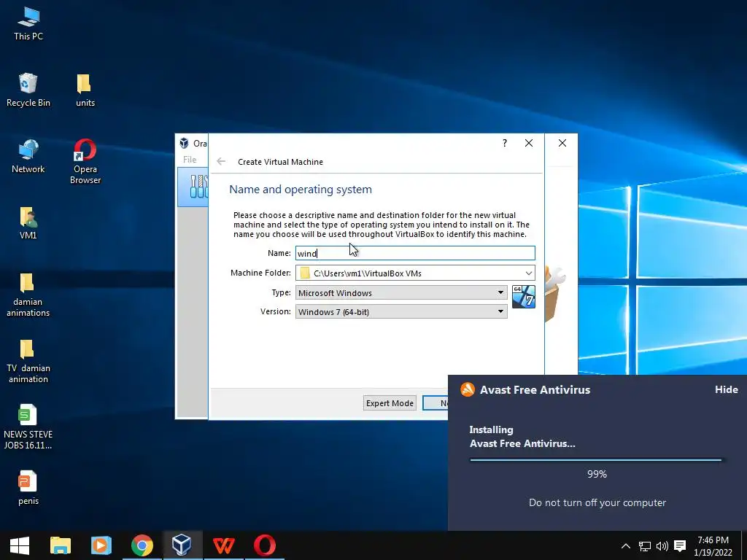
Task: Click the Avast logo in the popup
Action: point(468,389)
